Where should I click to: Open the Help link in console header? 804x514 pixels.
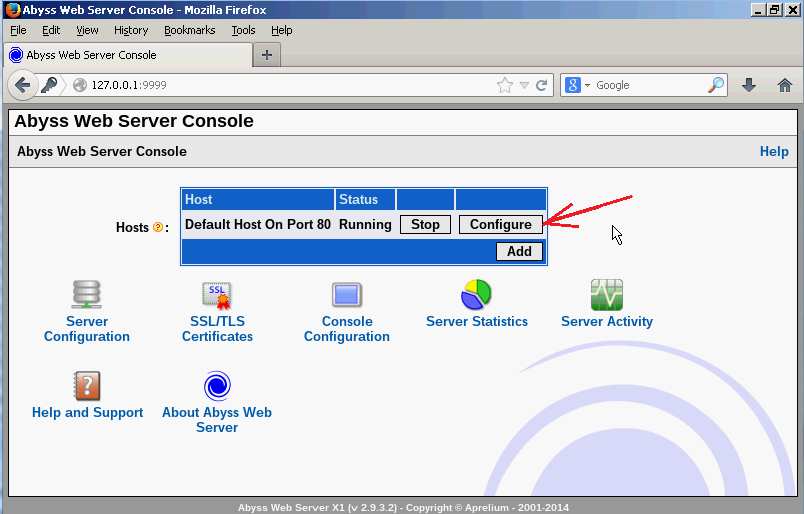[774, 151]
